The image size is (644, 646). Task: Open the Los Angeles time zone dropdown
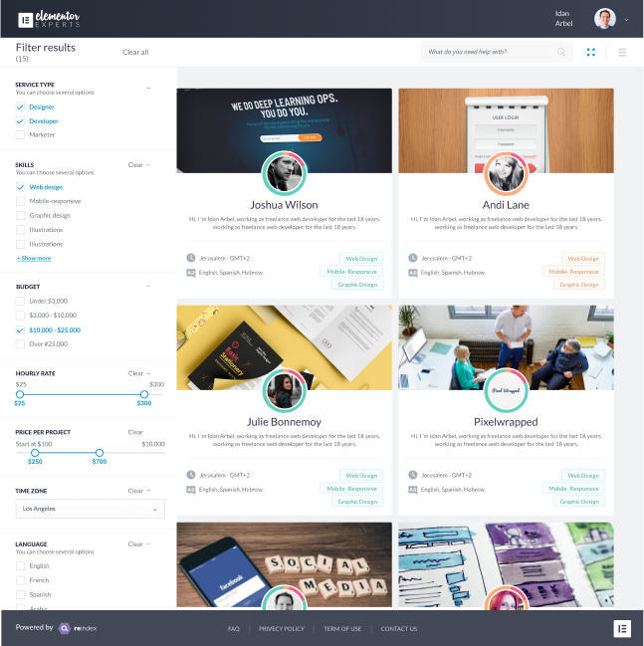[91, 509]
